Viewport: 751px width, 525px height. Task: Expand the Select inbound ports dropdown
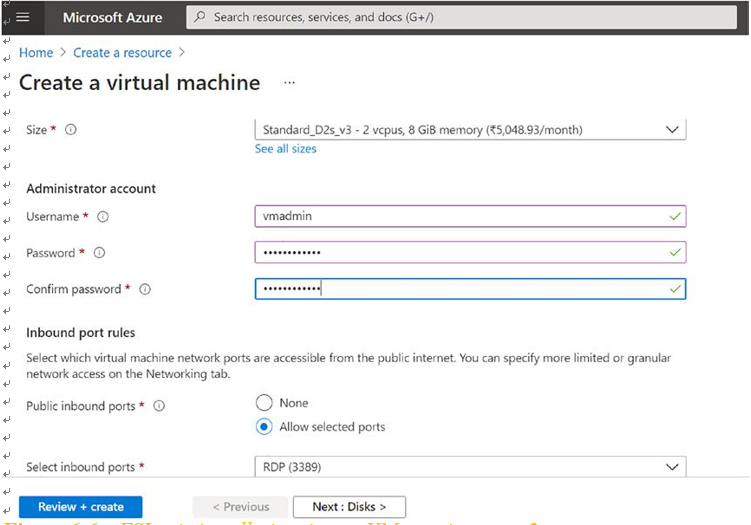coord(470,467)
